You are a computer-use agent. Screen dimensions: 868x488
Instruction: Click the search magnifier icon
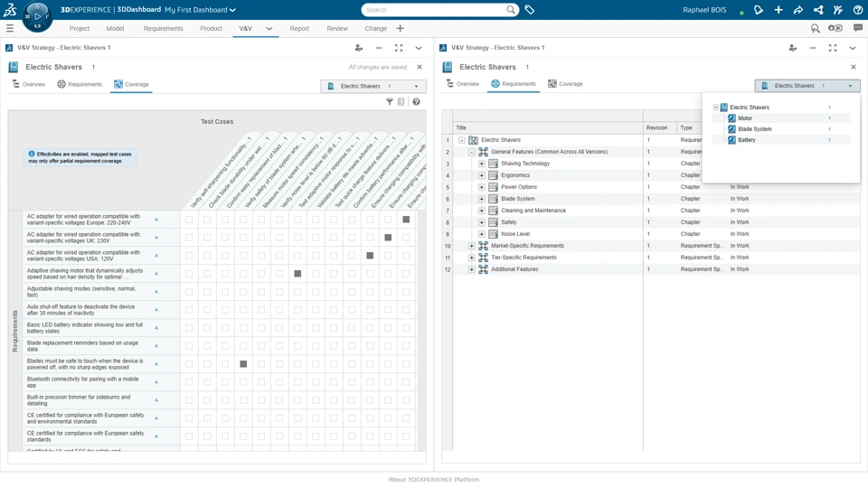point(511,9)
